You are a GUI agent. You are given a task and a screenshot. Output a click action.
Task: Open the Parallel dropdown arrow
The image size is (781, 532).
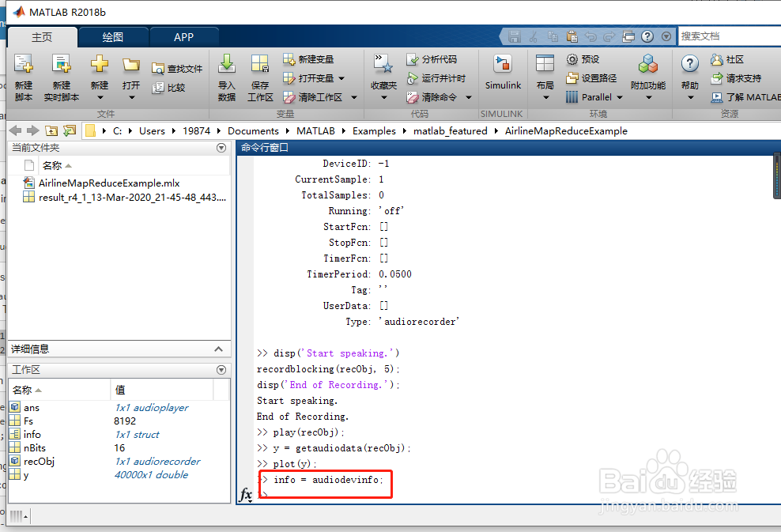(x=620, y=97)
